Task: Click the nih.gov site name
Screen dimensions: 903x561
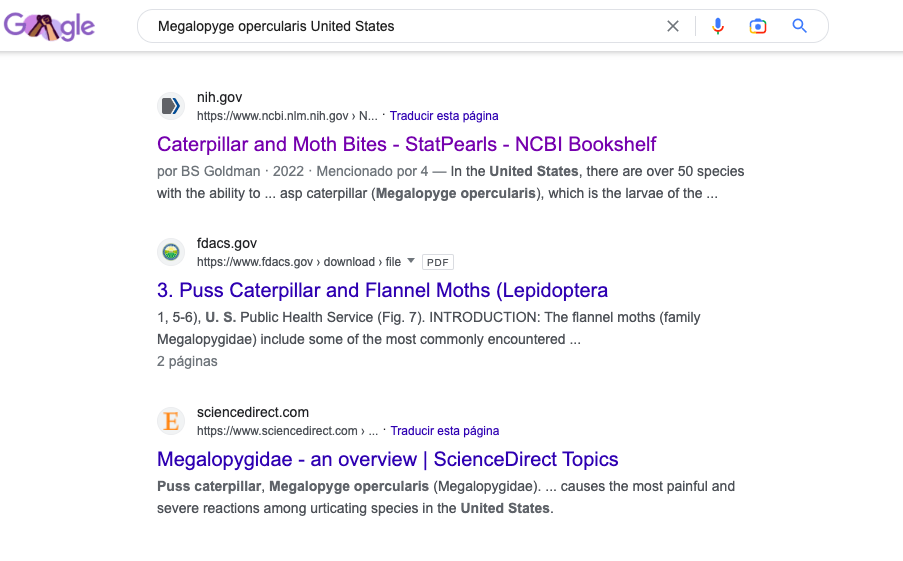Action: tap(219, 97)
